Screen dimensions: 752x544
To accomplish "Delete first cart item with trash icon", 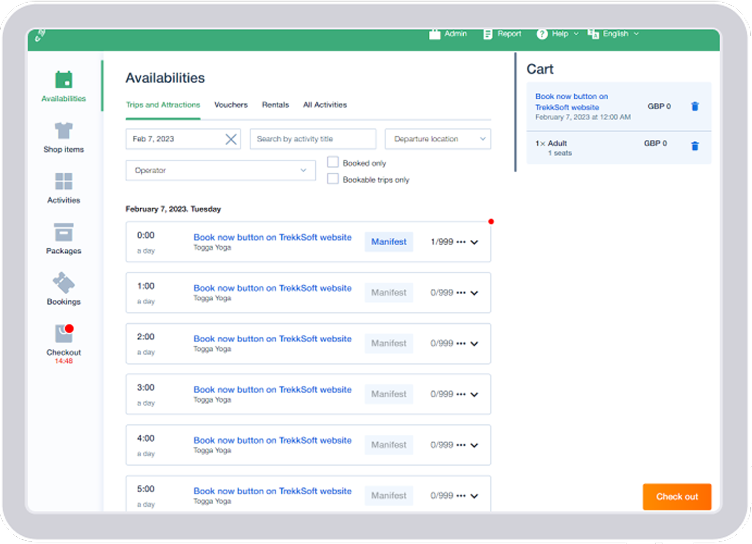I will (695, 106).
